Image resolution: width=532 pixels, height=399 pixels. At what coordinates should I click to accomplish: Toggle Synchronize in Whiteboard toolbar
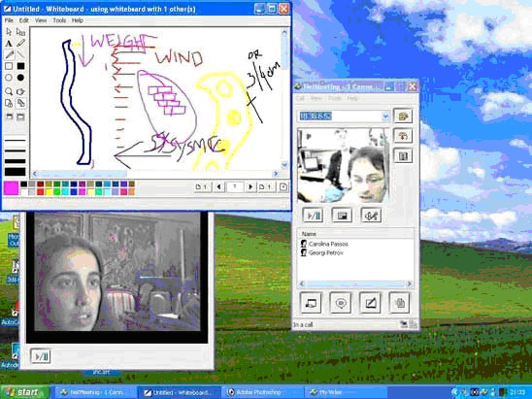20,103
